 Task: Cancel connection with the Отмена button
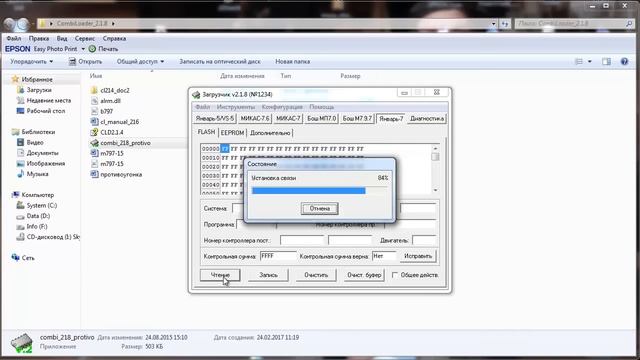320,209
